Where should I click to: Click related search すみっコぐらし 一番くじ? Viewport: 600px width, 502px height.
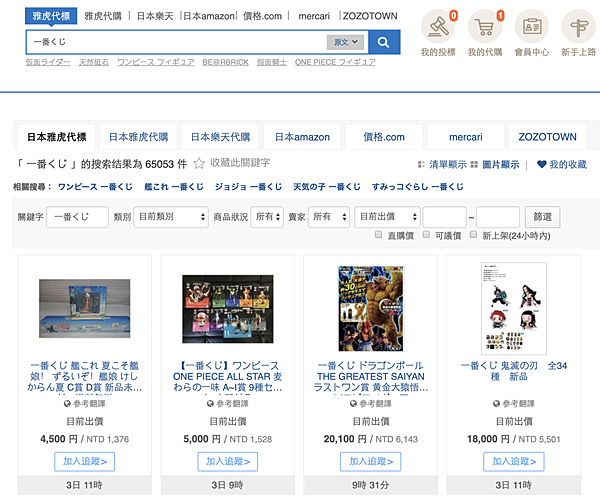pyautogui.click(x=417, y=187)
